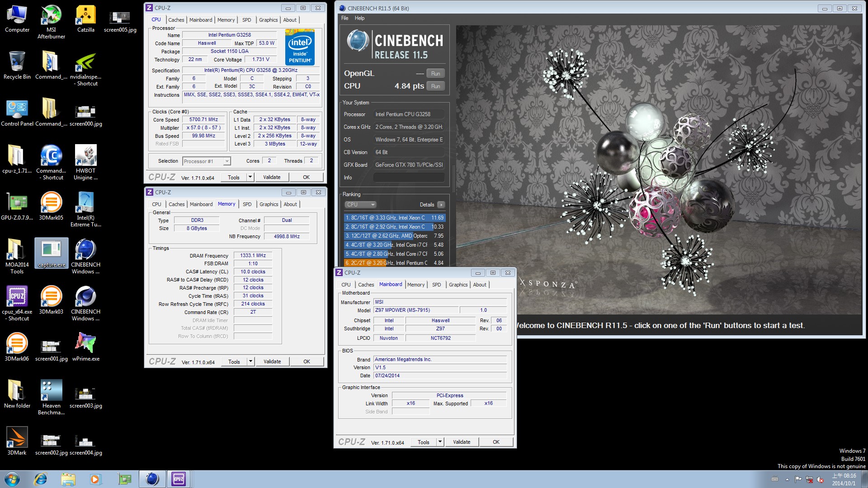Run the CINEBENCH CPU test
Screen dimensions: 868x488
(x=435, y=86)
